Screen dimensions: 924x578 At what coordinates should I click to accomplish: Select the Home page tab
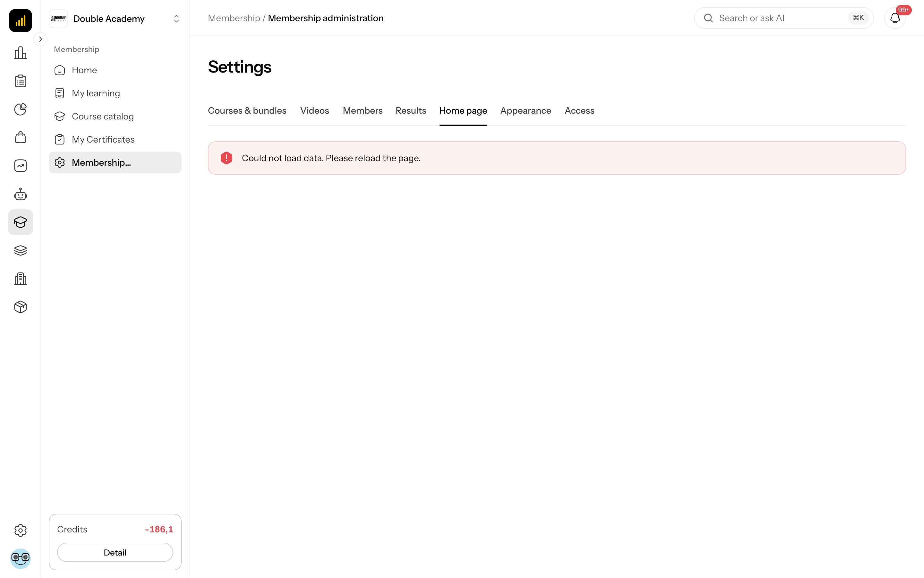tap(463, 110)
